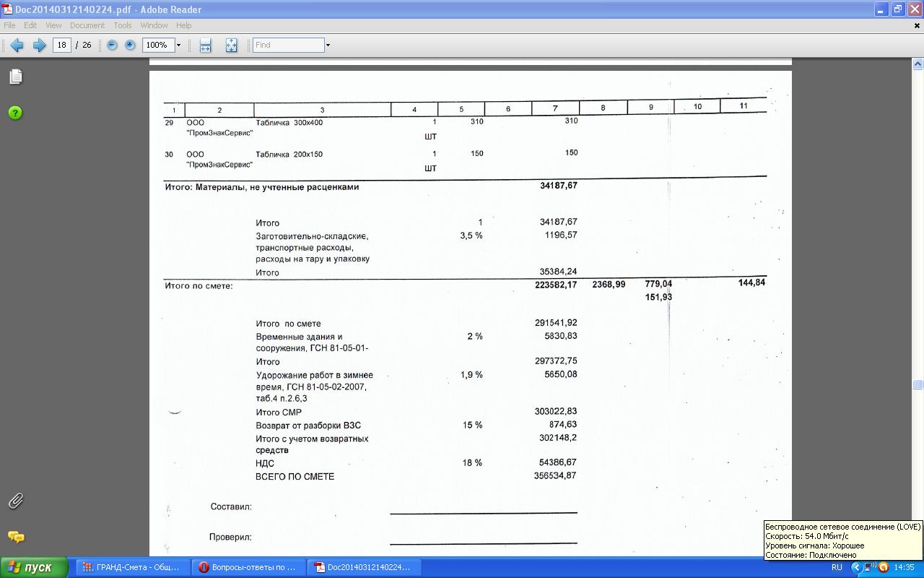Click the 'Табличка 300x400' item name

pos(289,123)
